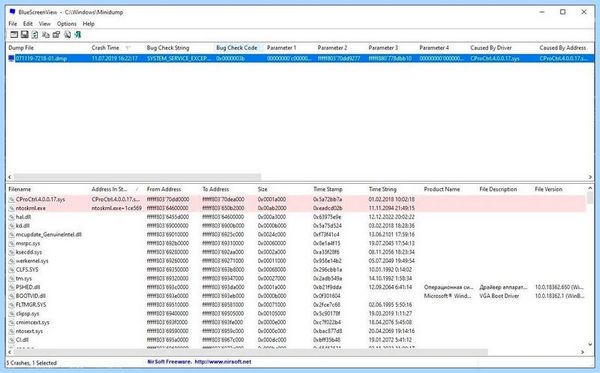Screen dimensions: 600x373
Task: Click the file icon next to CProCtrl.4.0.0.17.sys
Action: [x=11, y=199]
